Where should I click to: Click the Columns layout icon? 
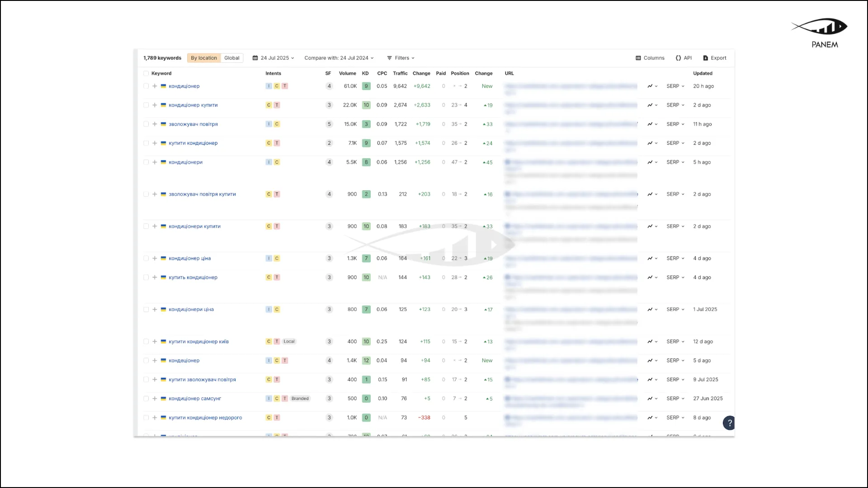(x=638, y=58)
